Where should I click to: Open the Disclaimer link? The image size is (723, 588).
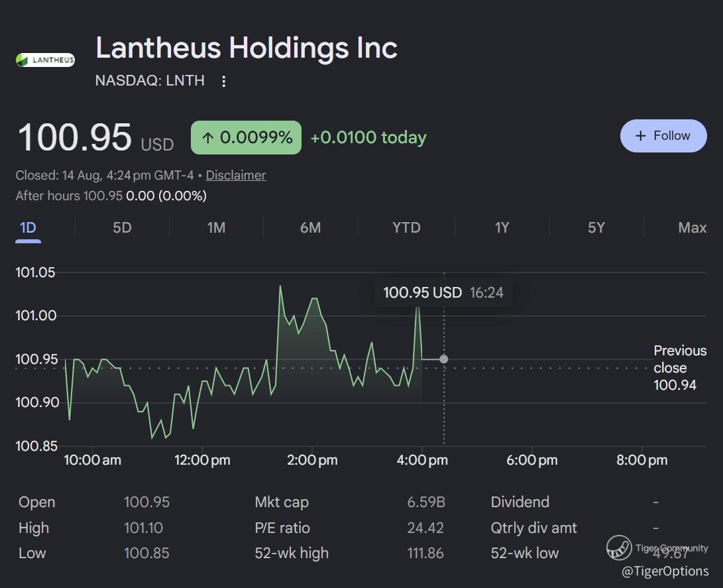236,175
